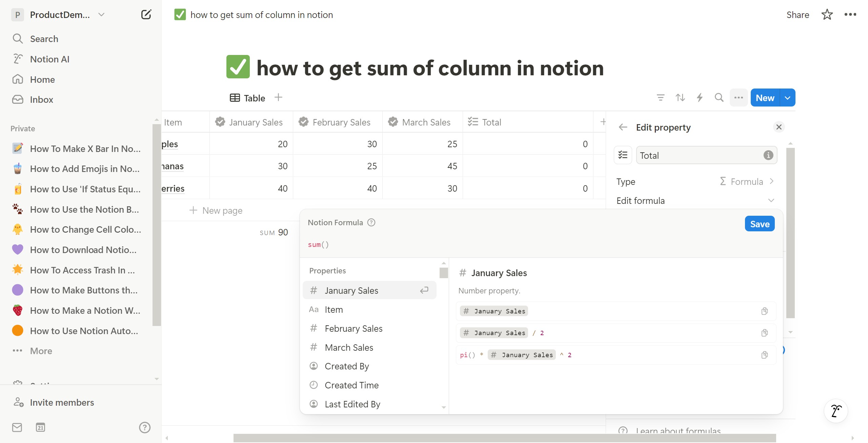Open the March Sales column header menu
Screen dimensions: 868x443
(423, 122)
